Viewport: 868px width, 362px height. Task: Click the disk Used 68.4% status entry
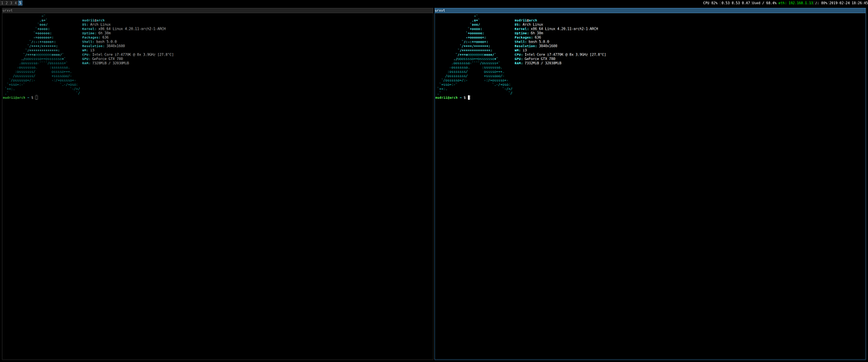point(765,3)
